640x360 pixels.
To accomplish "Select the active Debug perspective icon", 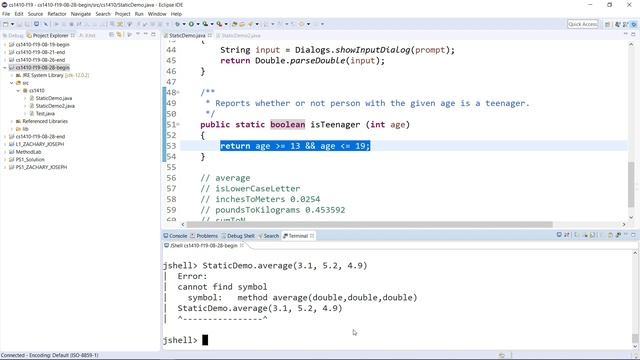I will 634,24.
